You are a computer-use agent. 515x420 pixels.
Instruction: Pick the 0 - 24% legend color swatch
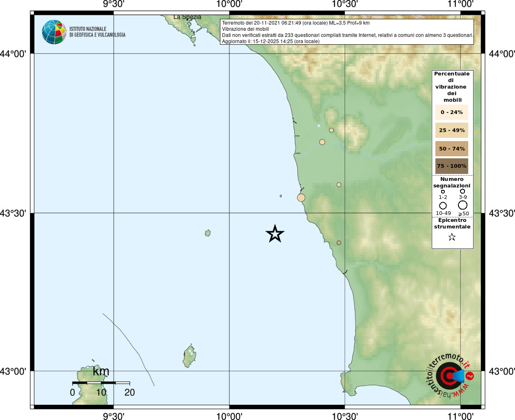[451, 112]
